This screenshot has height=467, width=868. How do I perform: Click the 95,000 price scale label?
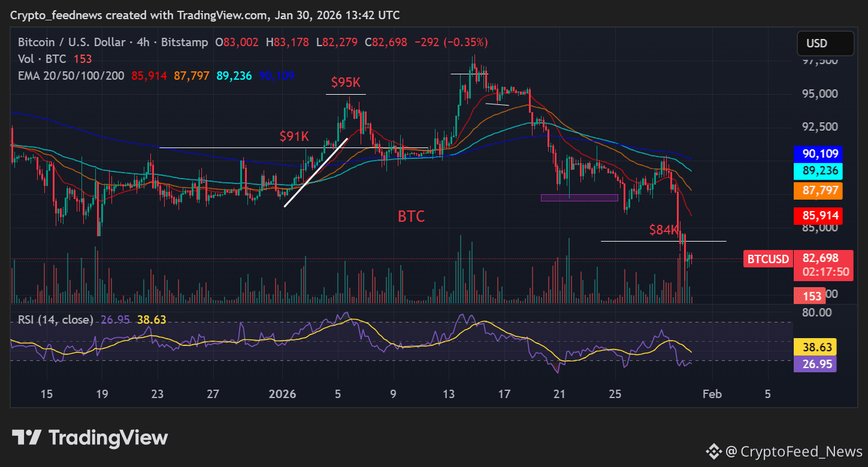click(820, 94)
